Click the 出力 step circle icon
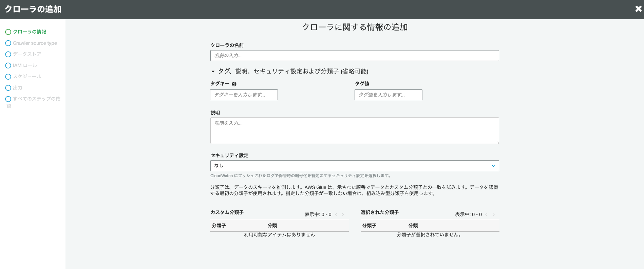 (x=8, y=88)
